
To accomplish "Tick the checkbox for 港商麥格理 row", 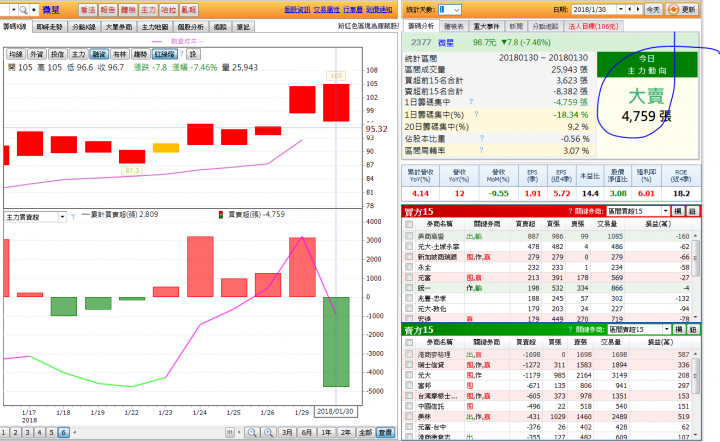I will click(409, 354).
